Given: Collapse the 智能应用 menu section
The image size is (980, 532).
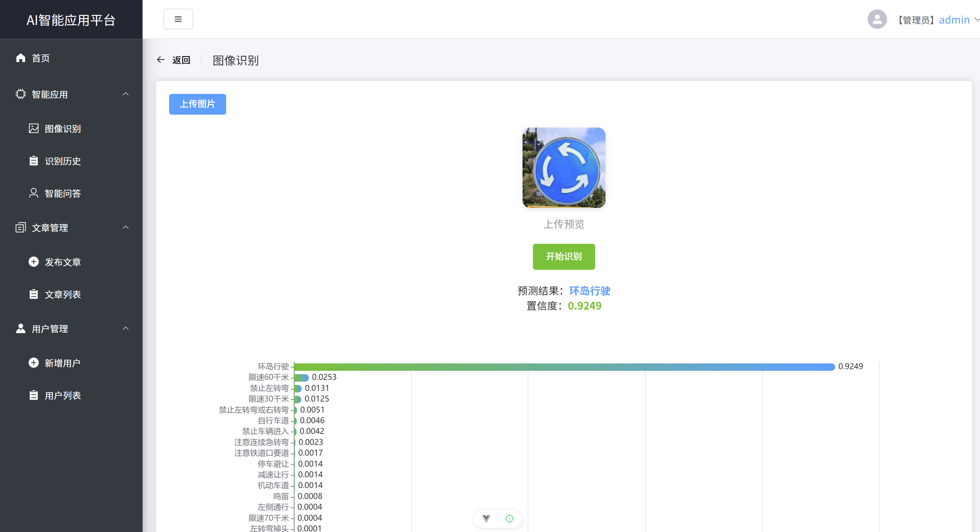Looking at the screenshot, I should (x=126, y=94).
